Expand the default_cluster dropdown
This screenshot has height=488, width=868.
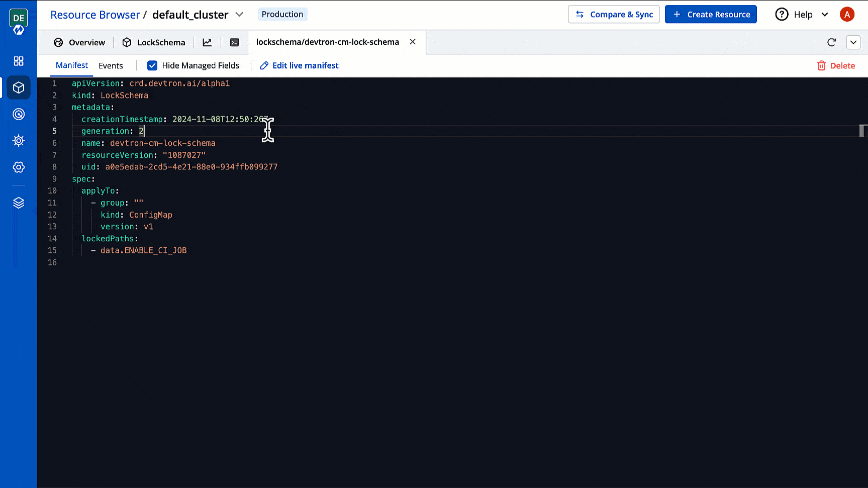[x=239, y=15]
